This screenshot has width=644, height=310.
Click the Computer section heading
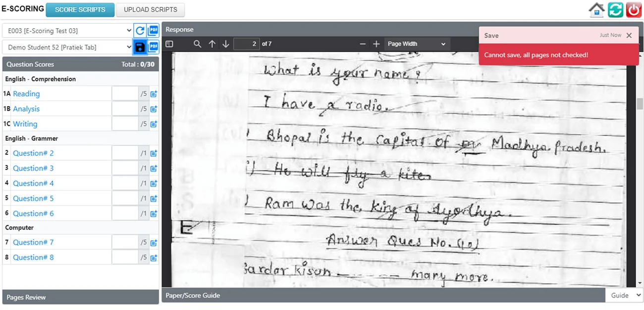tap(19, 228)
